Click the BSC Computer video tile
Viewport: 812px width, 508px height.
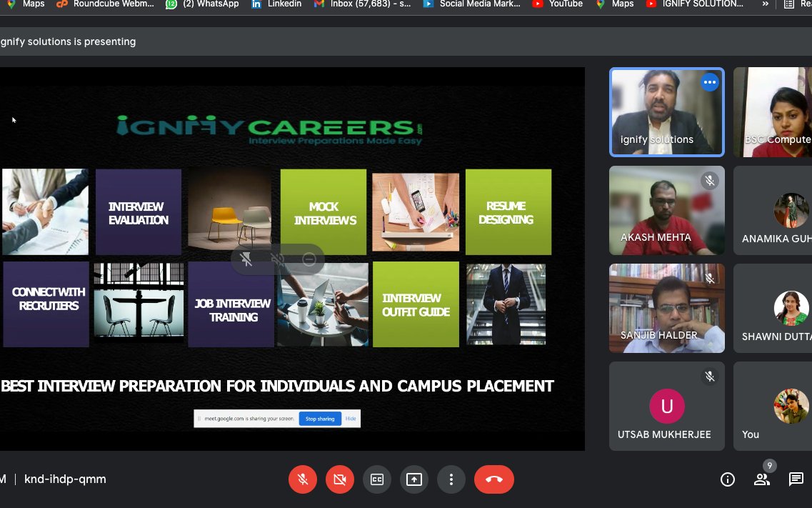[x=773, y=112]
